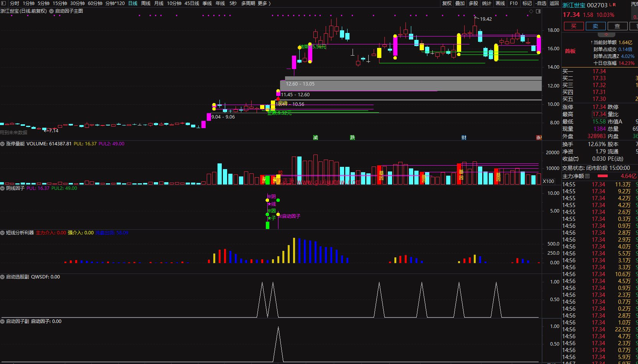Click the green 跌 marker below the chart

(x=352, y=138)
